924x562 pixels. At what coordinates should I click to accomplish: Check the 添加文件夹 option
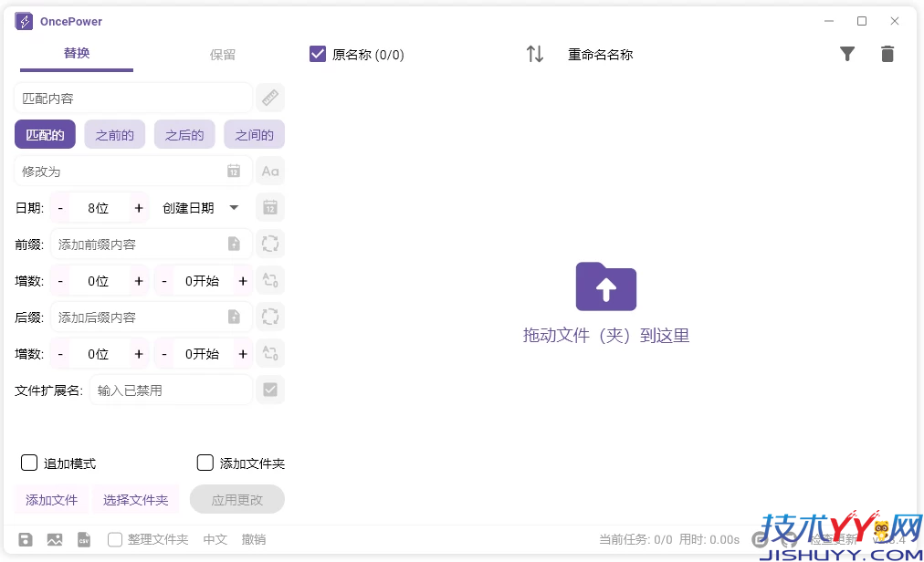(x=205, y=463)
